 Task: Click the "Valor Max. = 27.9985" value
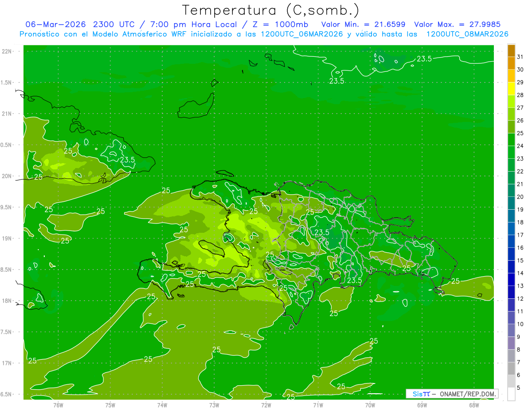457,24
